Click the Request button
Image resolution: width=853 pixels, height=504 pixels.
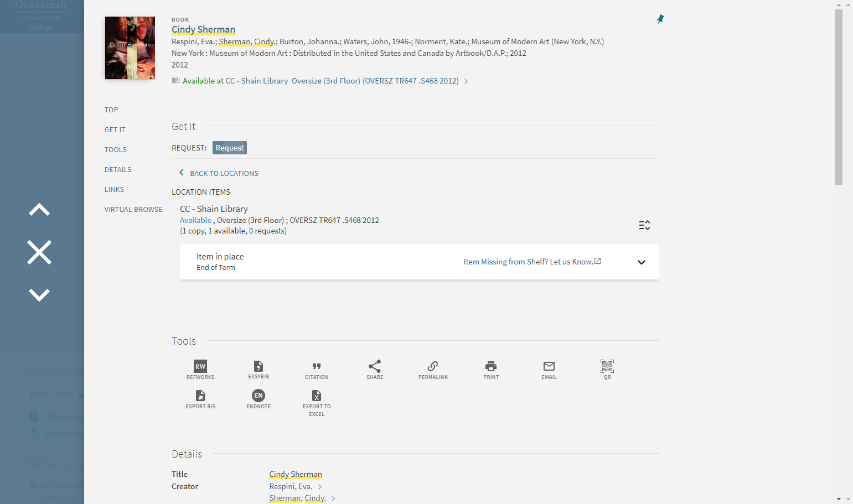click(x=230, y=148)
